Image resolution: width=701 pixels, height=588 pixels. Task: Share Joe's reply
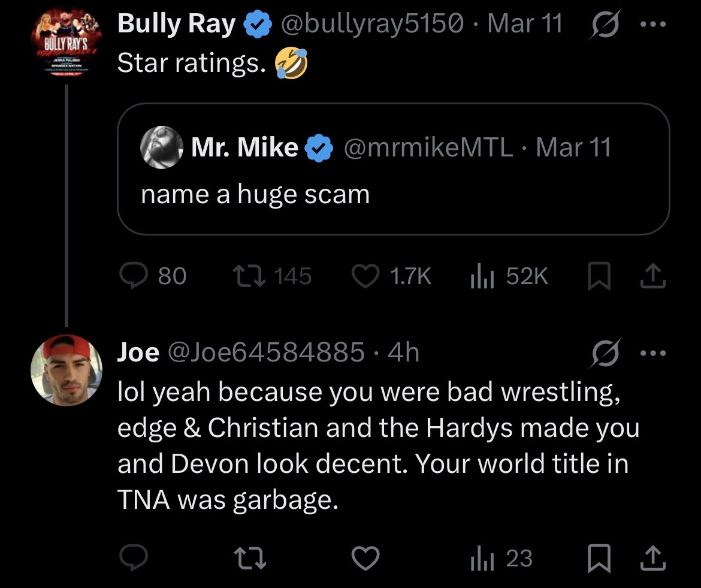[x=653, y=558]
